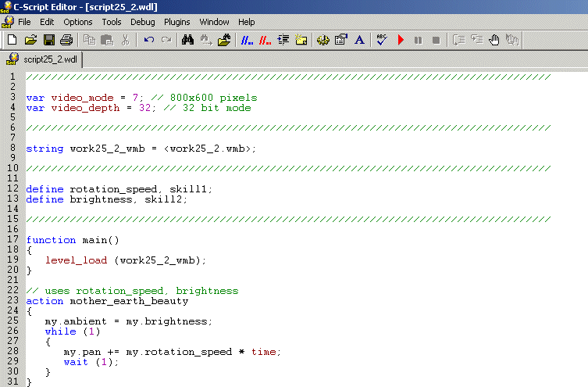The height and width of the screenshot is (387, 588).
Task: Click the blue comment-lines icon
Action: coord(247,40)
